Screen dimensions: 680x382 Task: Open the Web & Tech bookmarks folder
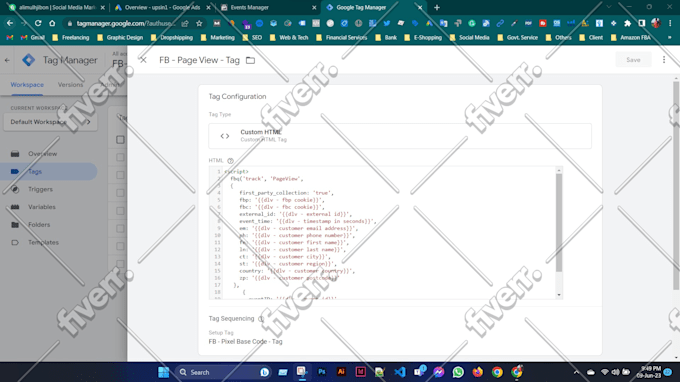point(289,38)
